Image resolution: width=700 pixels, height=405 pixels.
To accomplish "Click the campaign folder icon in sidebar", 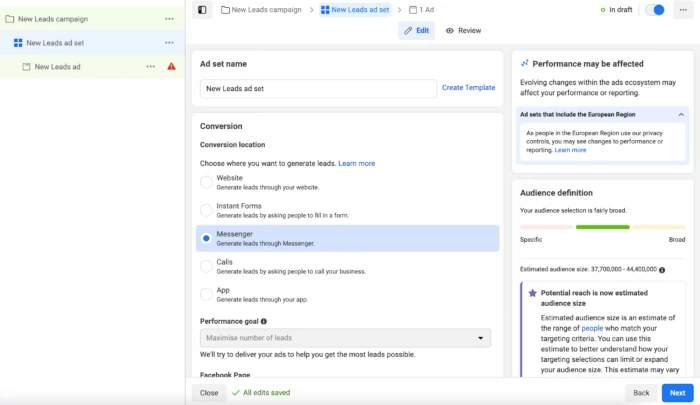I will [9, 19].
